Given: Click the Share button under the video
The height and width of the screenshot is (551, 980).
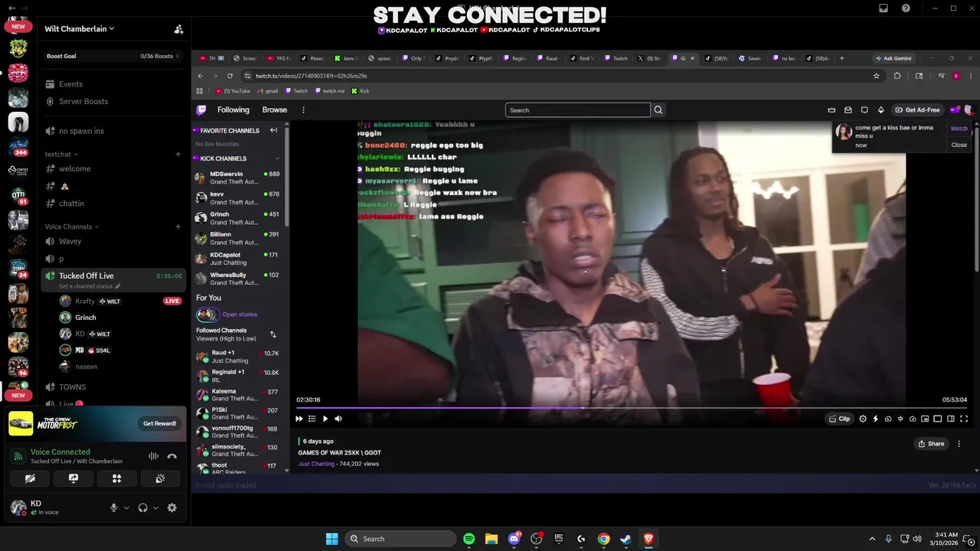Looking at the screenshot, I should [931, 444].
